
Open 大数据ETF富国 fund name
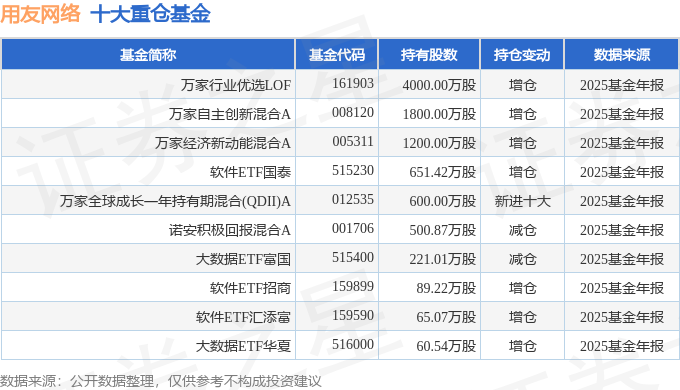point(243,259)
